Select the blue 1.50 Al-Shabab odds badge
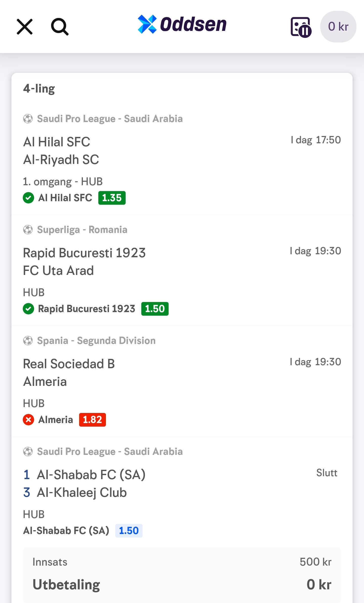The width and height of the screenshot is (364, 603). pyautogui.click(x=129, y=530)
